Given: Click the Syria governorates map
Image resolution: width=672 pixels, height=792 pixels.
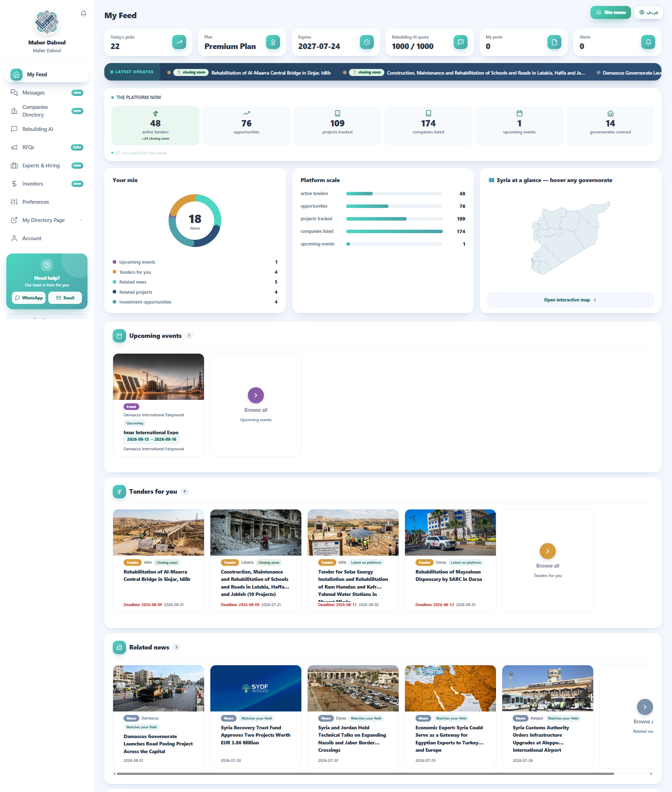Looking at the screenshot, I should (x=570, y=238).
